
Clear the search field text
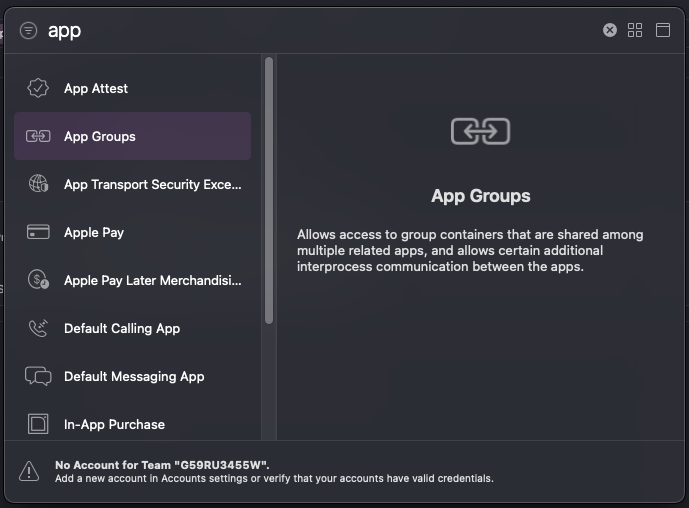[610, 30]
